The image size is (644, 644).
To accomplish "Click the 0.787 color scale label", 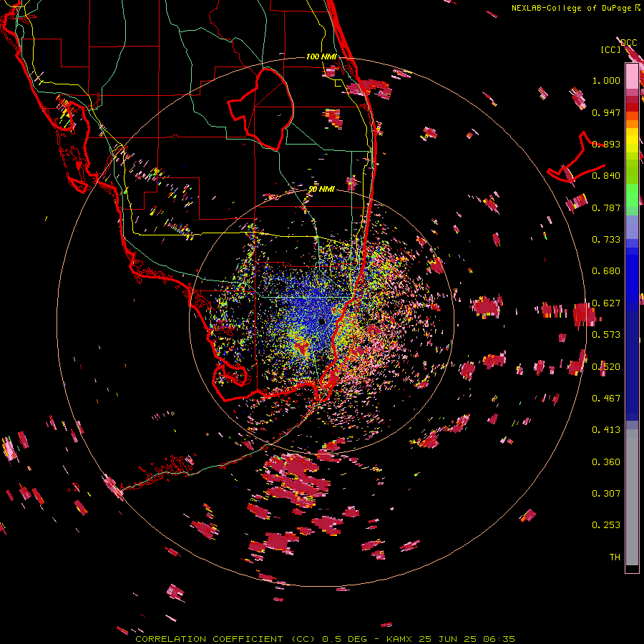I will point(606,208).
